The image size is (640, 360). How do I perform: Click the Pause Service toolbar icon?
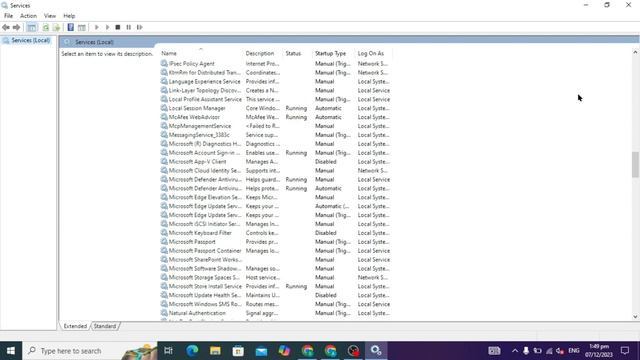pos(129,27)
